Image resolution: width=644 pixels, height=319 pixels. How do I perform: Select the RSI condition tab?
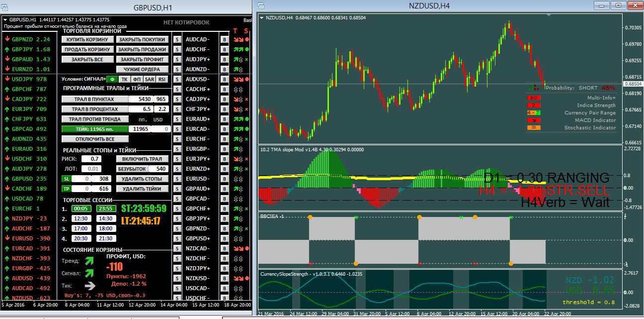coord(161,79)
